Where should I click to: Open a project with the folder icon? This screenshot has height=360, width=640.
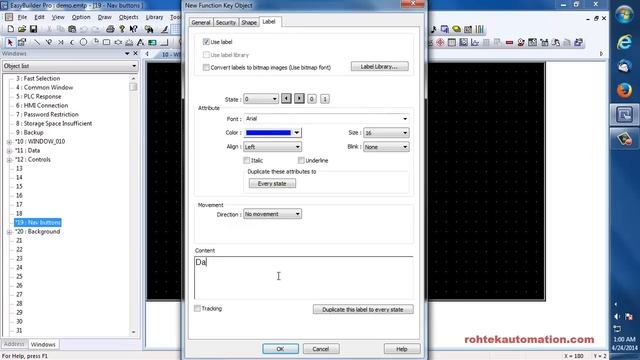click(22, 29)
